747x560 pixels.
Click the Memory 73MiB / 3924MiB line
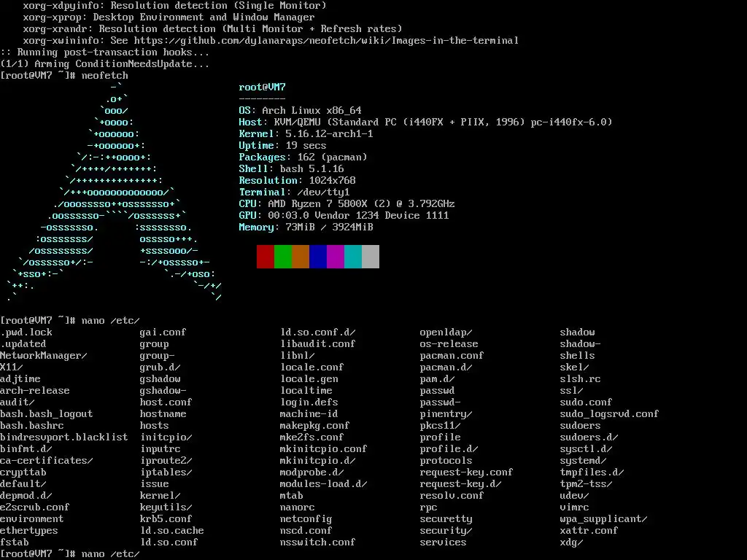tap(306, 227)
